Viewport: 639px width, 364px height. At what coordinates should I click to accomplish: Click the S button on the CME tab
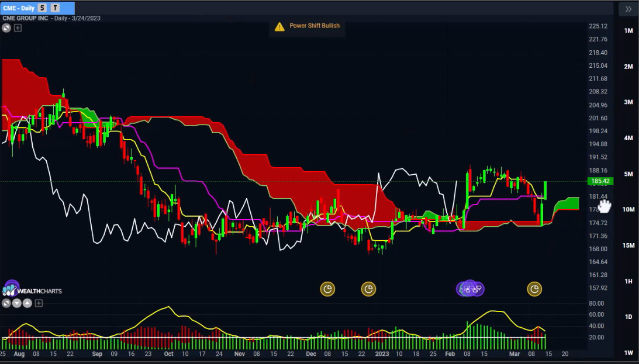coord(42,8)
